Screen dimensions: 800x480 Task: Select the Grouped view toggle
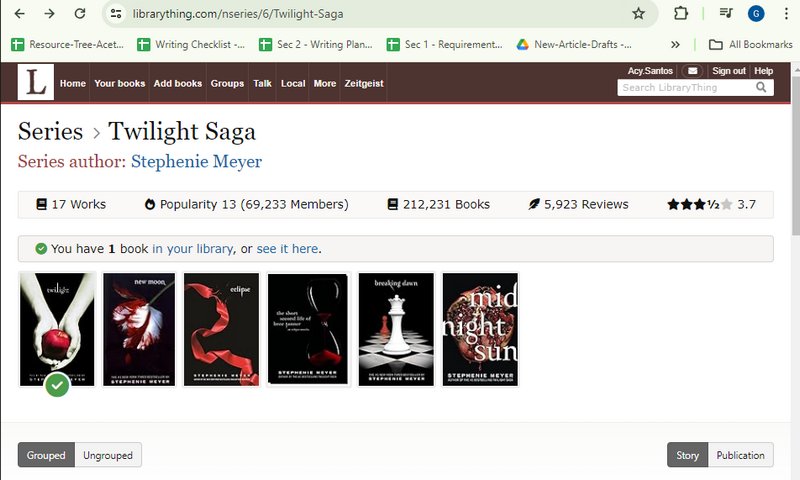click(46, 455)
